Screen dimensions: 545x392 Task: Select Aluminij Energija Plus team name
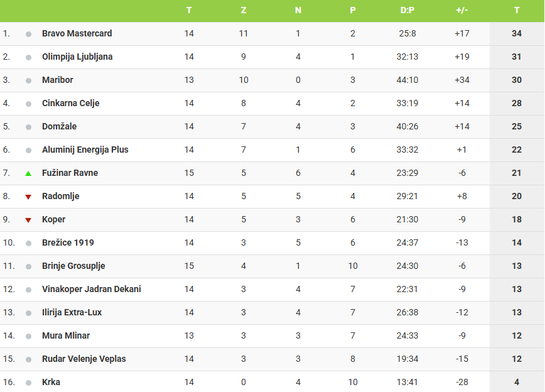[85, 150]
